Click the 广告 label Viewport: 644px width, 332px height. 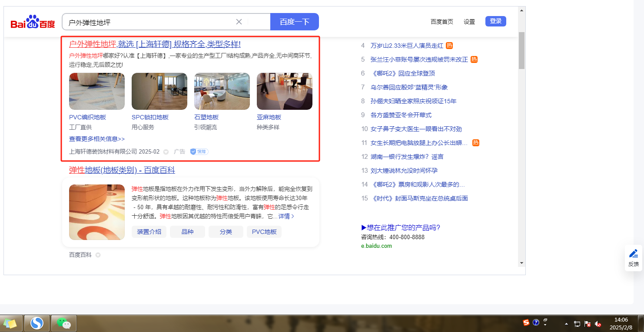[179, 152]
